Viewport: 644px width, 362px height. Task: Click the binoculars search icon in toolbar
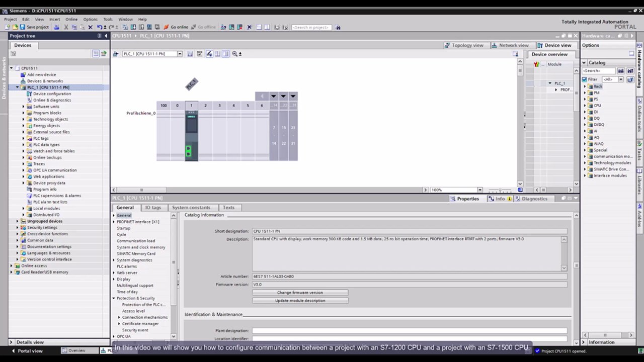click(x=338, y=27)
